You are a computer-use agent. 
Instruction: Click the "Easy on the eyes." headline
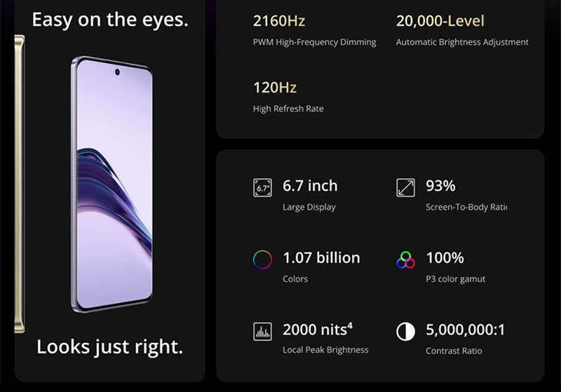tap(110, 20)
